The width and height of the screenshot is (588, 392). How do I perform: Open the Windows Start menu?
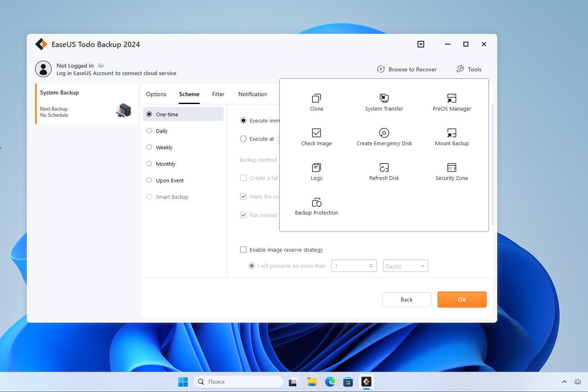pyautogui.click(x=183, y=382)
